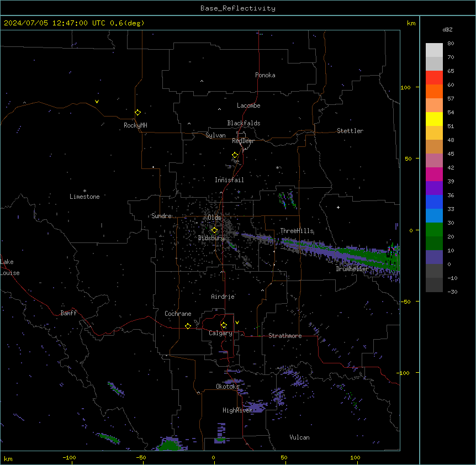Viewport: 476px width, 465px height.
Task: Pick the dark green 10-20 dBZ legend band
Action: (434, 244)
